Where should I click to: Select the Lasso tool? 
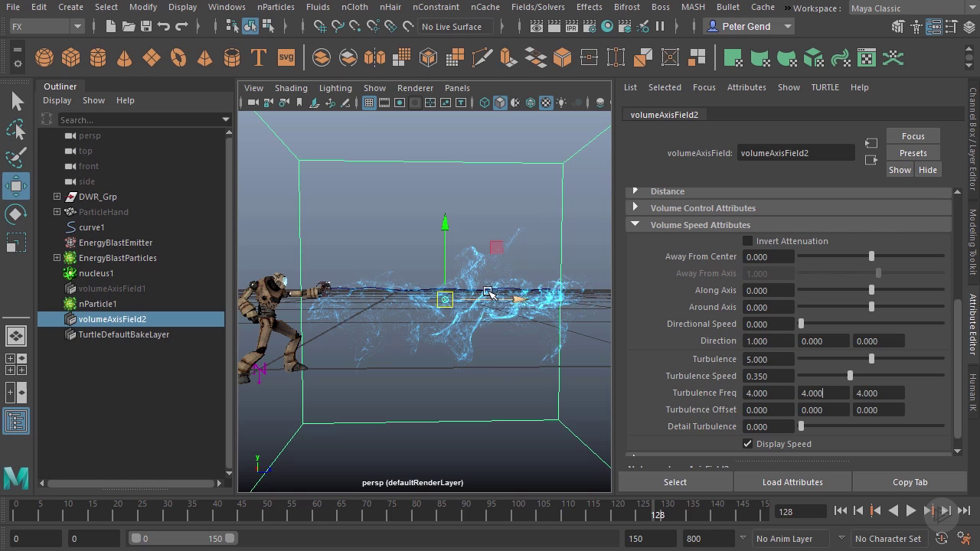click(16, 129)
